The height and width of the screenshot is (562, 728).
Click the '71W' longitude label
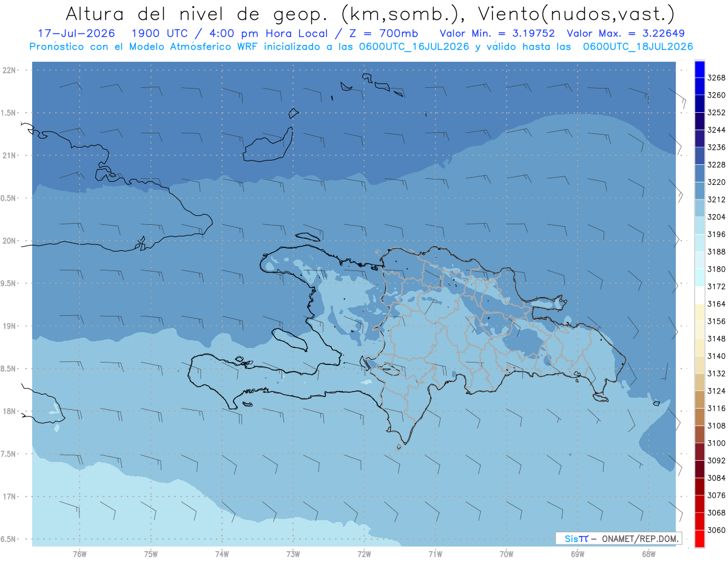click(435, 554)
